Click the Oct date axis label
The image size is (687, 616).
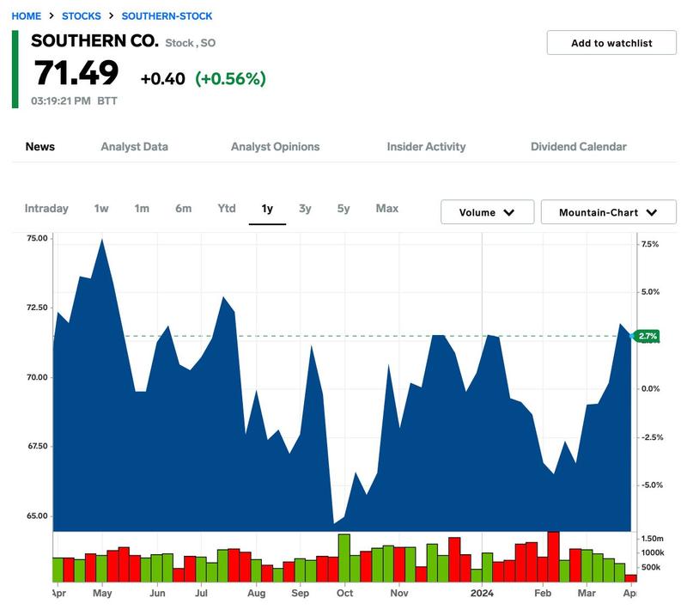tap(345, 593)
